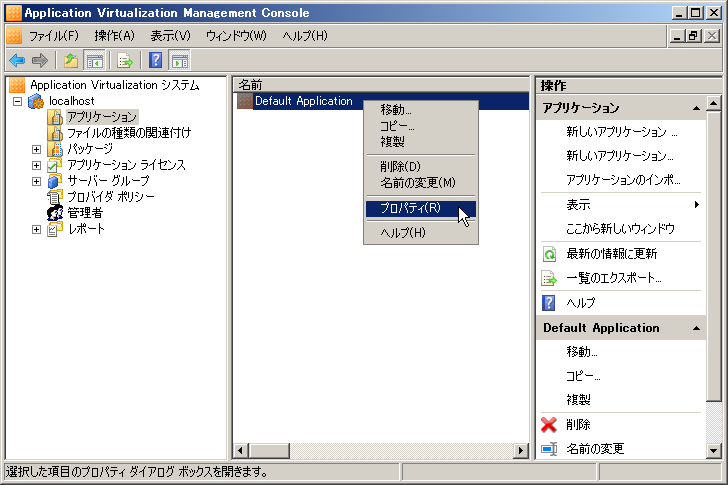Click the Up one level folder icon
The height and width of the screenshot is (485, 728).
[71, 60]
